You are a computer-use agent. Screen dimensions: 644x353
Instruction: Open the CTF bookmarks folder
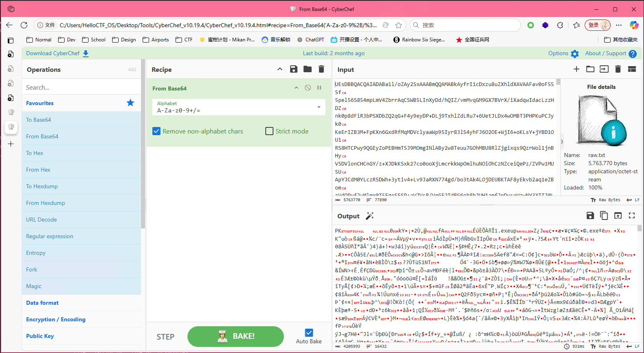(184, 39)
